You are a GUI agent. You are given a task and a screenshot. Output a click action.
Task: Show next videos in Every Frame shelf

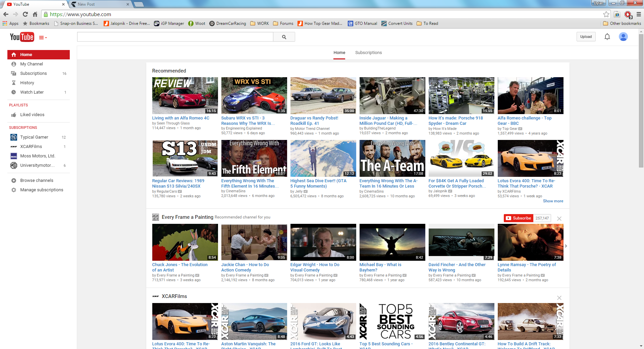click(x=566, y=246)
